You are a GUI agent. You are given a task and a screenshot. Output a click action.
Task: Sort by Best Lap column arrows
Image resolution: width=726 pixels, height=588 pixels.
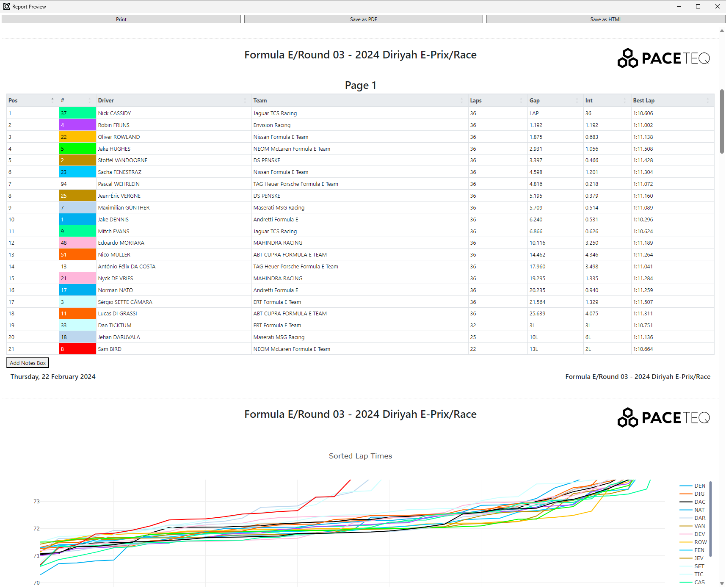[x=707, y=100]
